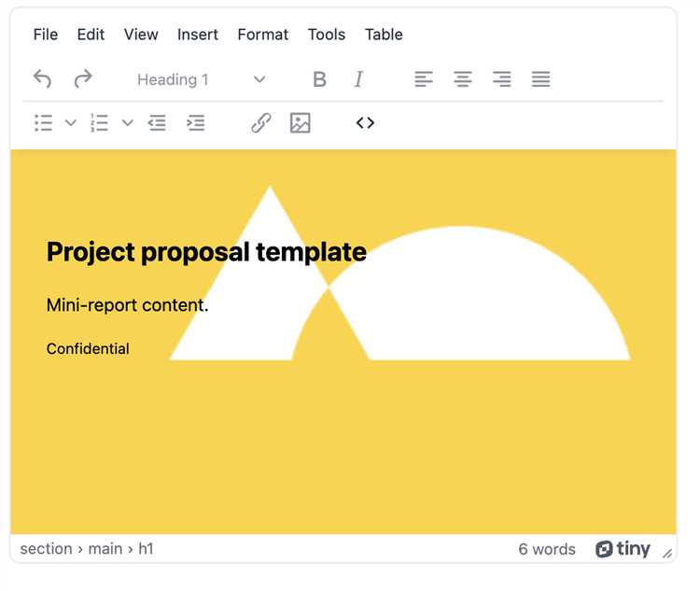This screenshot has width=700, height=591.
Task: Click the editor resize handle icon
Action: click(667, 554)
